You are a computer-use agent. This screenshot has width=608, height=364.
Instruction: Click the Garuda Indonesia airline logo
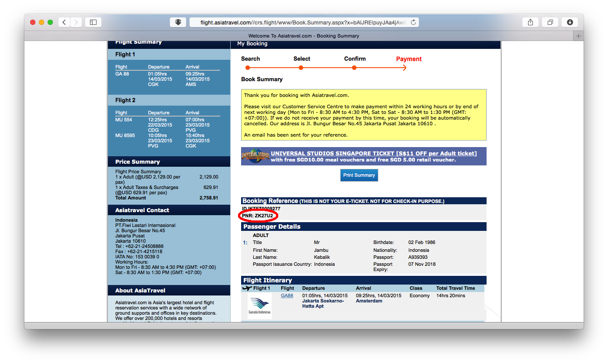[x=259, y=306]
